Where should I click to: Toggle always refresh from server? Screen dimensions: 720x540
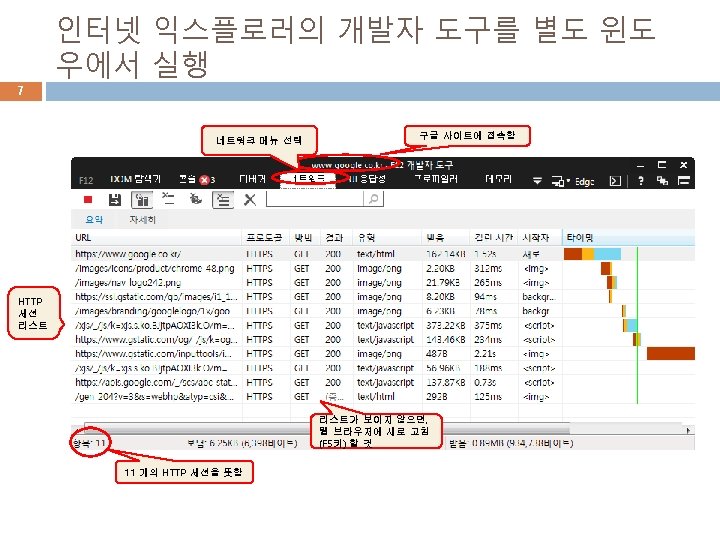[x=142, y=200]
